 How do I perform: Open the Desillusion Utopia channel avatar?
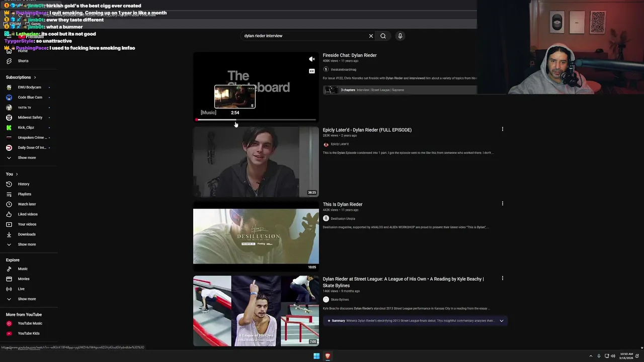(x=326, y=219)
